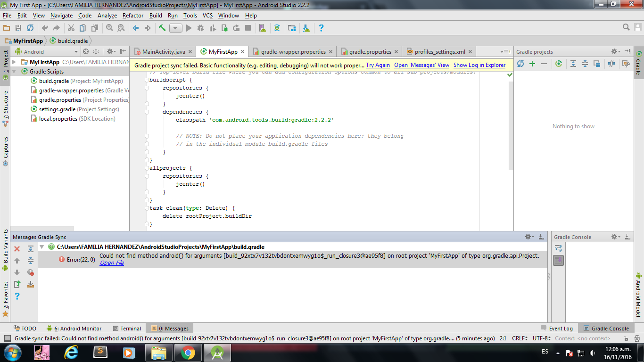Switch to gradle.properties editor tab
Image resolution: width=644 pixels, height=362 pixels.
(370, 52)
